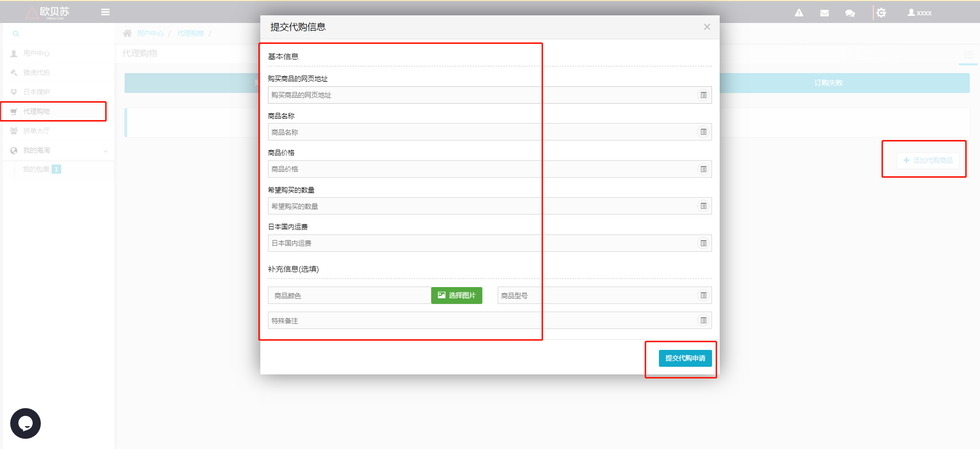The height and width of the screenshot is (449, 980).
Task: Click the 特殊备注 input field
Action: [489, 320]
